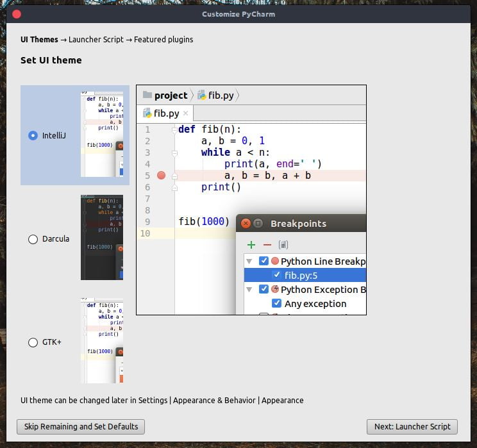Collapse the Python Exception Breakpoint tree node
477x448 pixels.
pos(249,289)
